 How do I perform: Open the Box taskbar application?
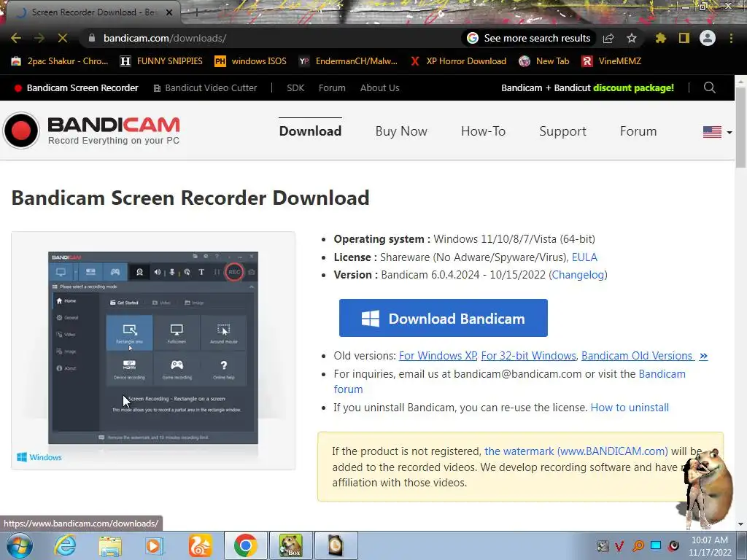tap(291, 545)
